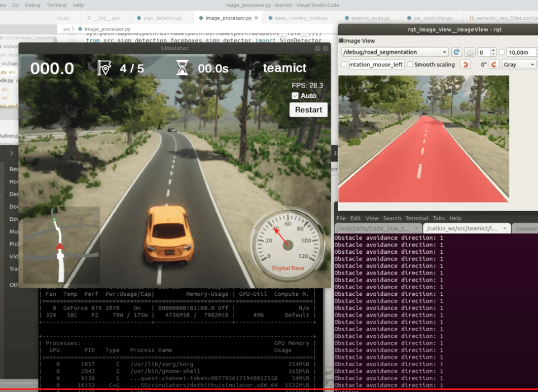Expand the Gray color scheme dropdown

coord(519,65)
